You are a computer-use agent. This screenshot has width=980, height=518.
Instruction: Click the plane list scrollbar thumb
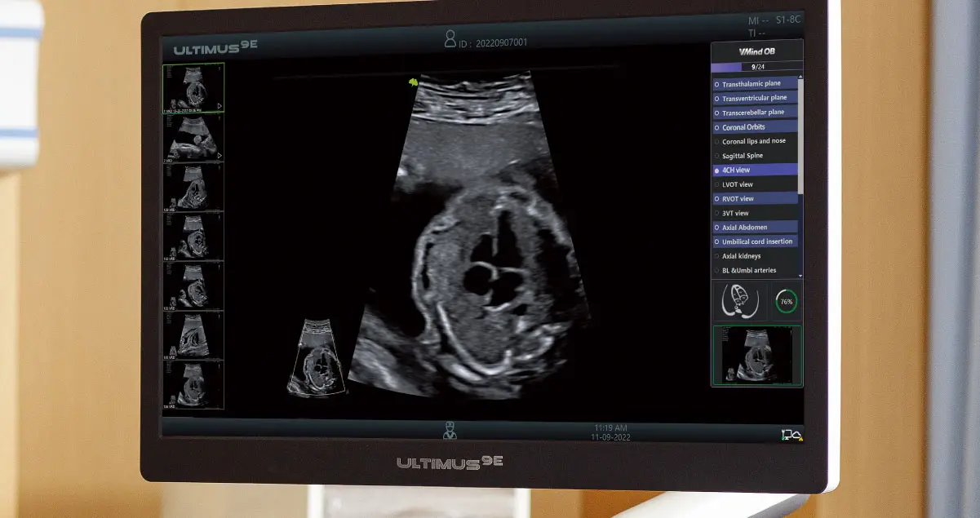point(800,137)
